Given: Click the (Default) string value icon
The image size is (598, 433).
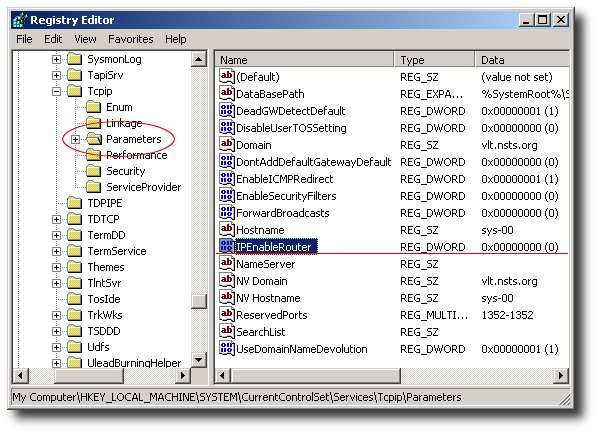Looking at the screenshot, I should tap(227, 77).
